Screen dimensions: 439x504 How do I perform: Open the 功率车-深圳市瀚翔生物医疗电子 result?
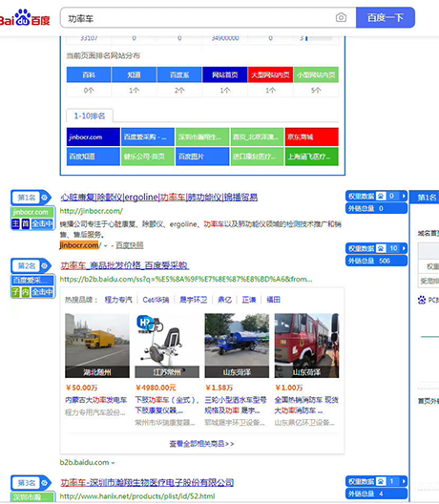point(147,482)
